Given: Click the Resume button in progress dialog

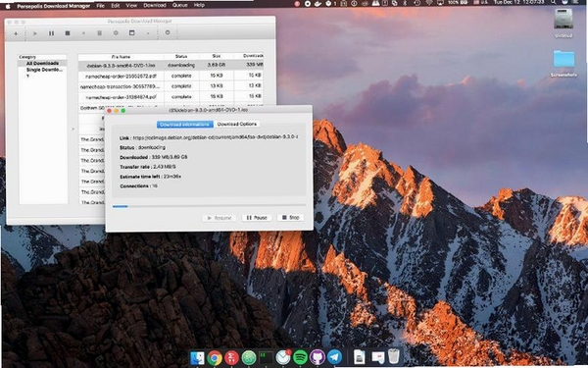Looking at the screenshot, I should [x=219, y=218].
